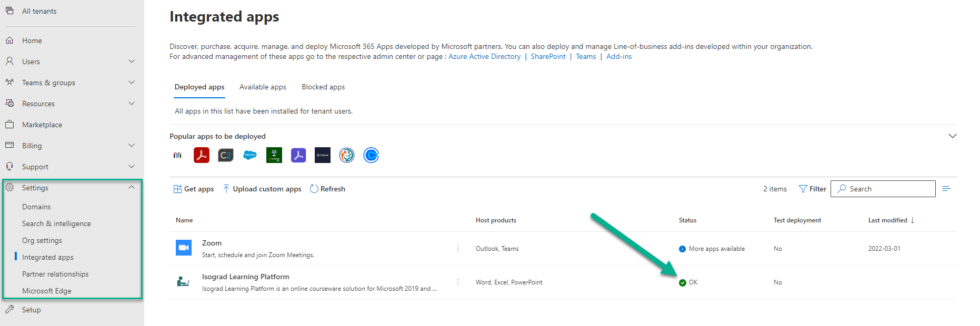Follow the Azure Active Directory link
This screenshot has width=980, height=326.
(x=484, y=56)
